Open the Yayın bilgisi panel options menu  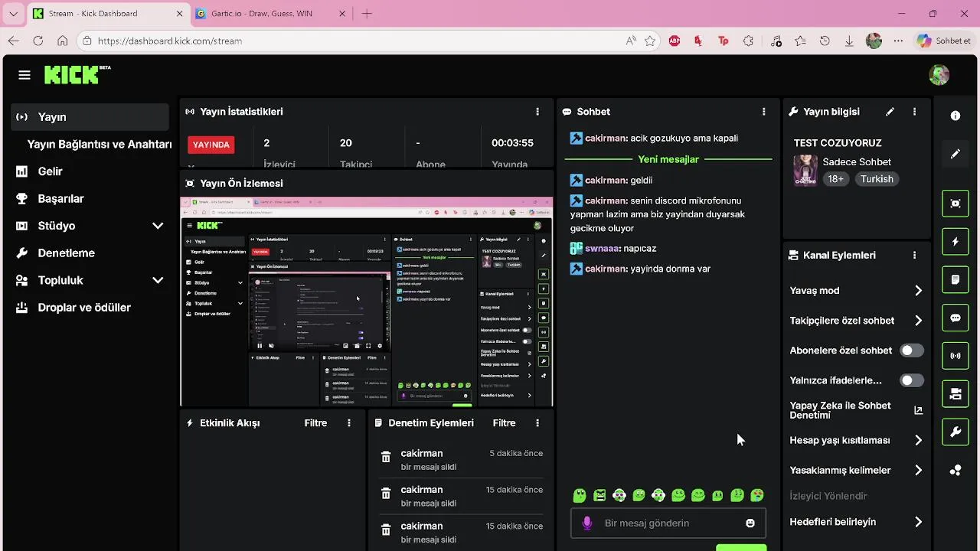914,112
